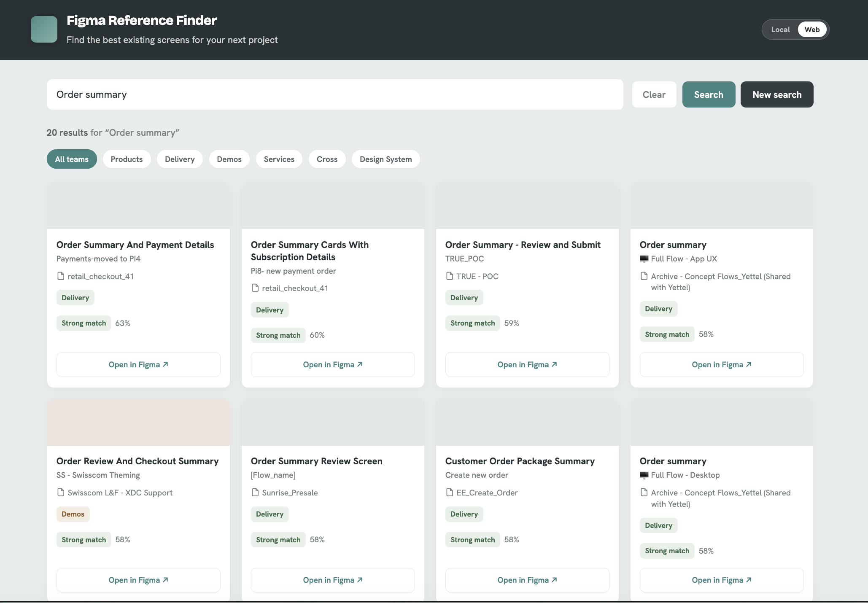Screen dimensions: 868x603
Task: Click file icon beside Sunrise_Presale
Action: click(x=255, y=493)
